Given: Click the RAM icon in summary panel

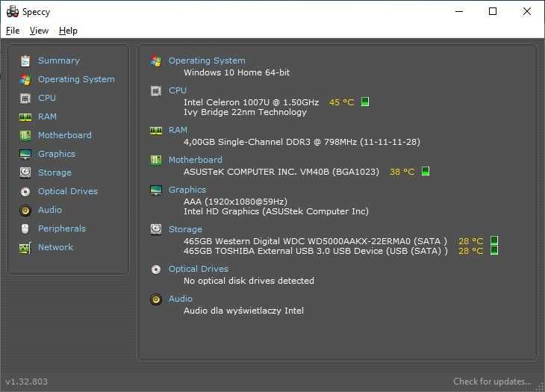Looking at the screenshot, I should pos(156,131).
